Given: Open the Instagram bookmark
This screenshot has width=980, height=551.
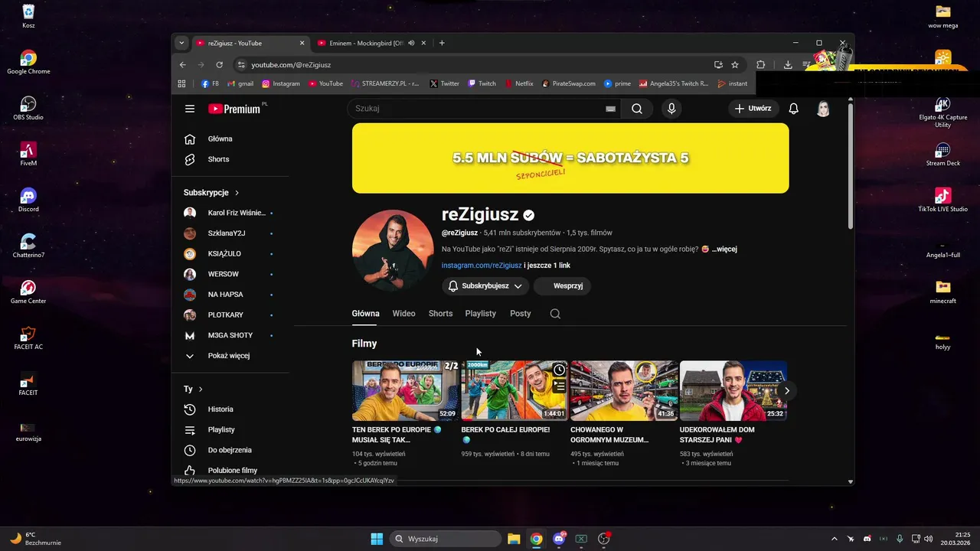Looking at the screenshot, I should point(281,83).
